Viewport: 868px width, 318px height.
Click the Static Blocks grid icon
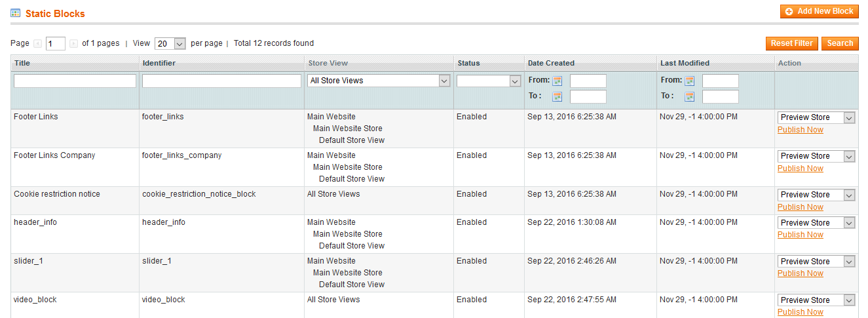[x=16, y=12]
